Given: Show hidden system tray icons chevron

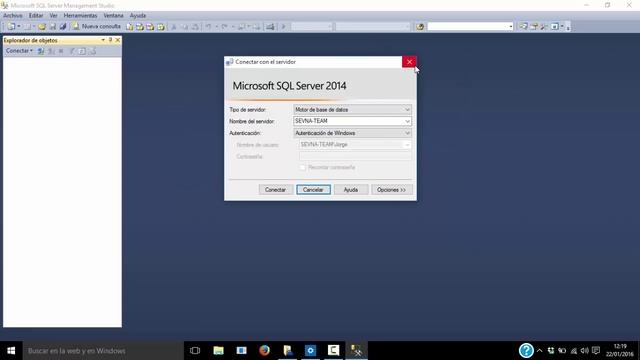Looking at the screenshot, I should [x=540, y=351].
